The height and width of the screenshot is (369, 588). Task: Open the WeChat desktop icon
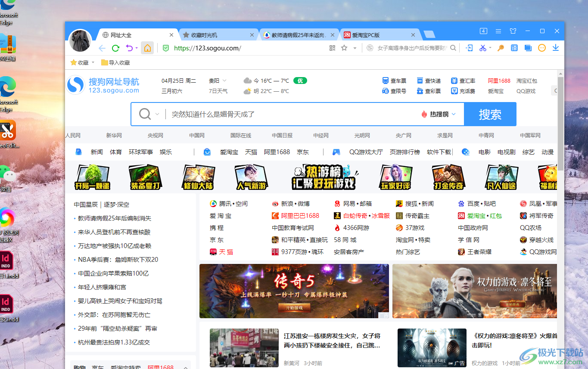[x=7, y=177]
